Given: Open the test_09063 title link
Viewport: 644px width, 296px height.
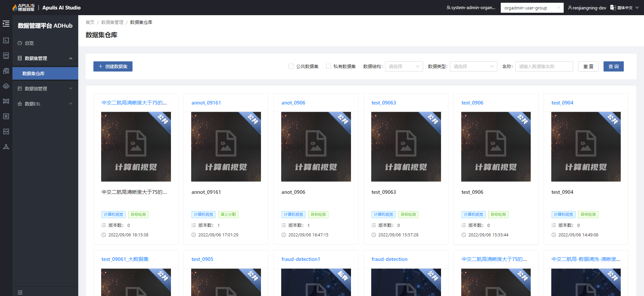Looking at the screenshot, I should pyautogui.click(x=384, y=103).
